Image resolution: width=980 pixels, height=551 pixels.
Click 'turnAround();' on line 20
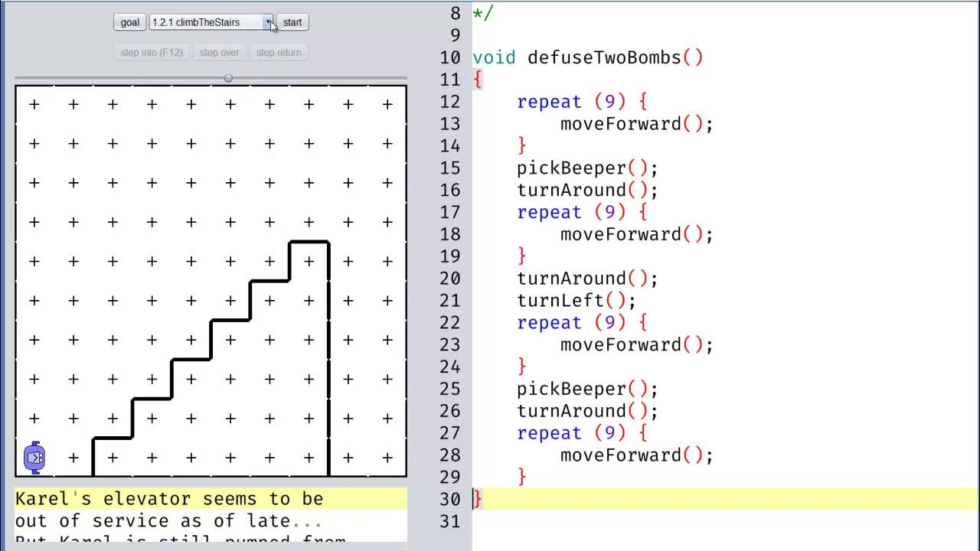587,278
